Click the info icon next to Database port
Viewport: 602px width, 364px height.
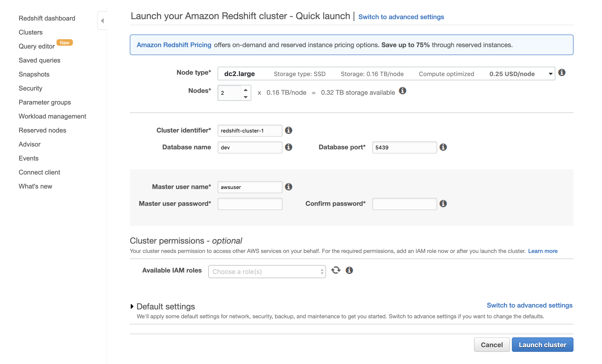point(443,147)
